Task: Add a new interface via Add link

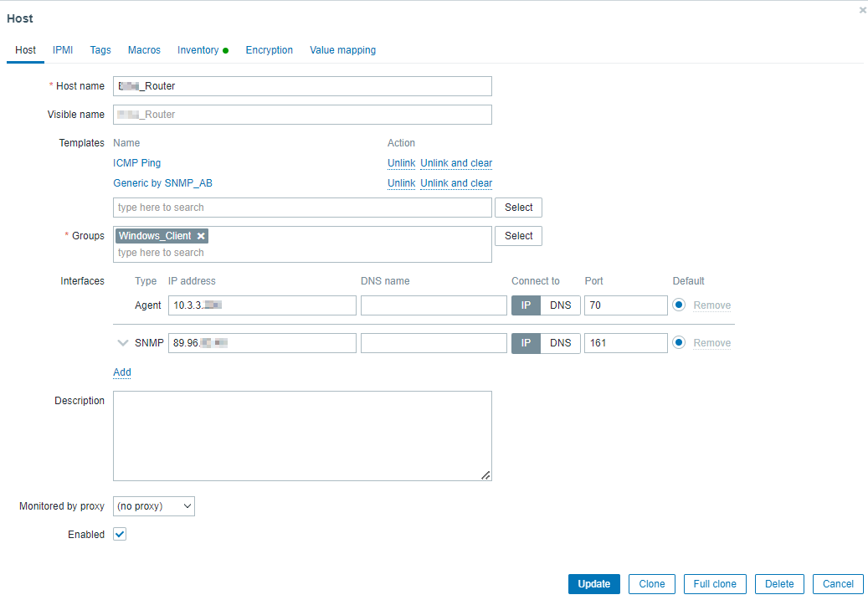Action: [x=121, y=372]
